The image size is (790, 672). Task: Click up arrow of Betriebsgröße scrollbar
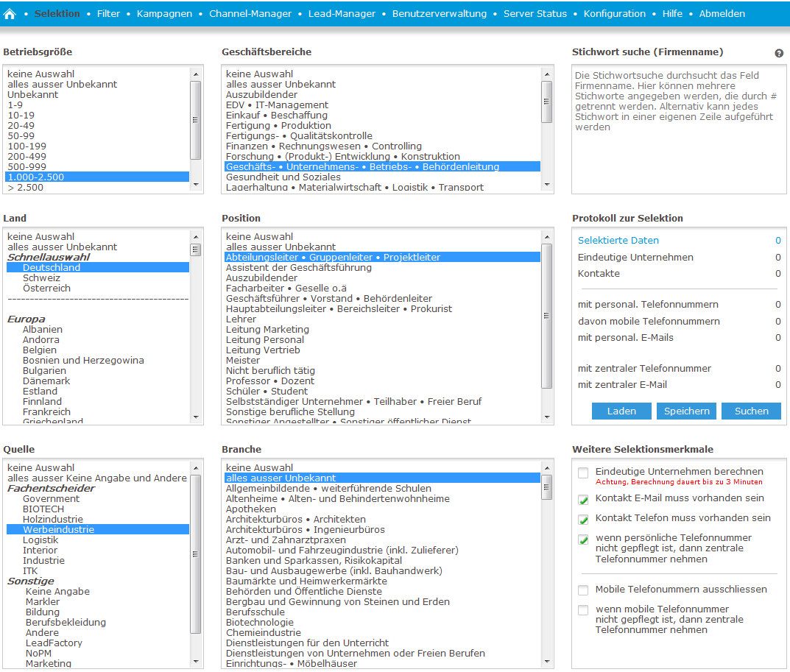click(196, 74)
